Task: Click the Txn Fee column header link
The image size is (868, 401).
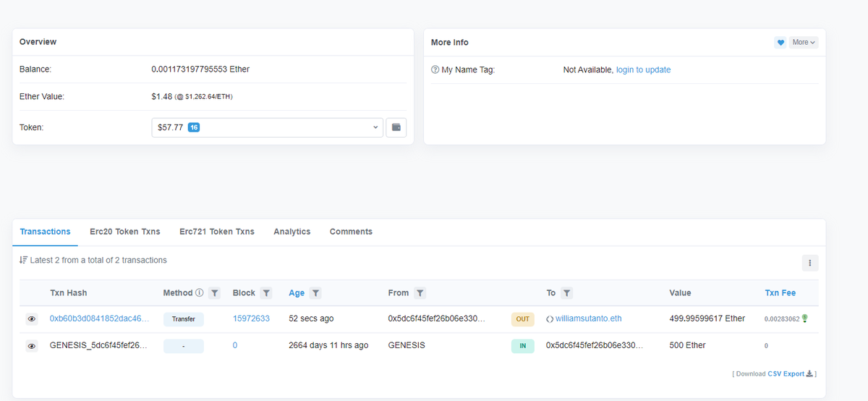Action: pyautogui.click(x=780, y=293)
